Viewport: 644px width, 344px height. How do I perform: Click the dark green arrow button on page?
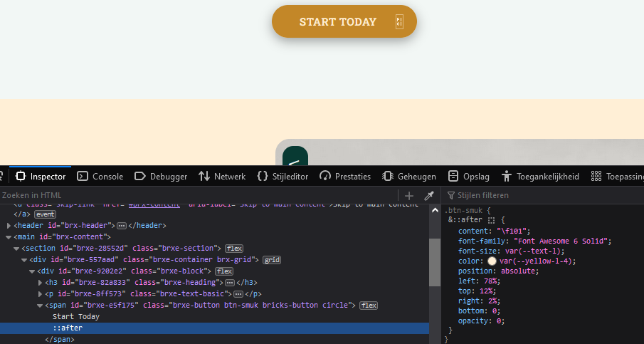coord(295,156)
